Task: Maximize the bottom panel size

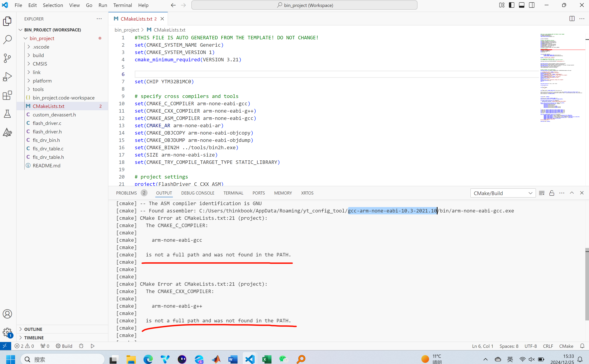Action: tap(572, 193)
